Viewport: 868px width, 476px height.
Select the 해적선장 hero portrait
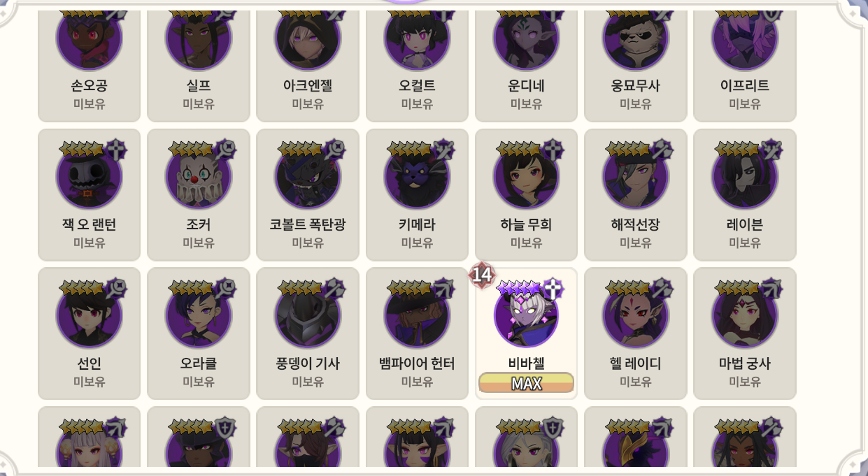[x=635, y=176]
